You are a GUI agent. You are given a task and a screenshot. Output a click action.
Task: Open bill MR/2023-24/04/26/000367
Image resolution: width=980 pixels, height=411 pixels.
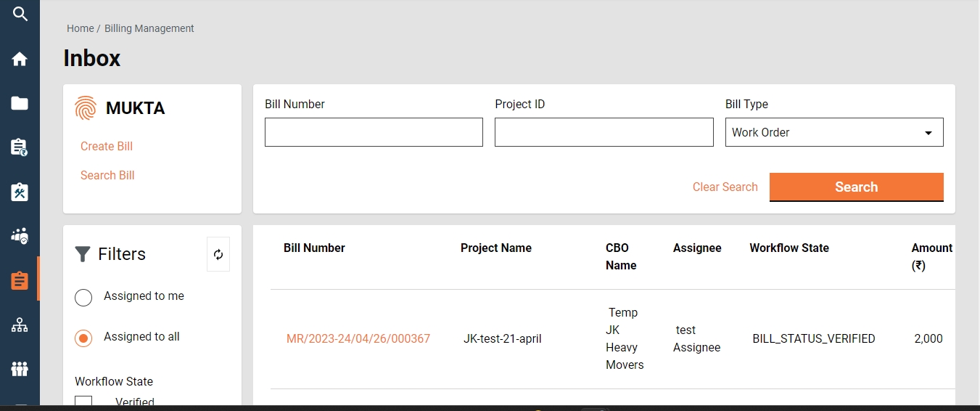(358, 338)
